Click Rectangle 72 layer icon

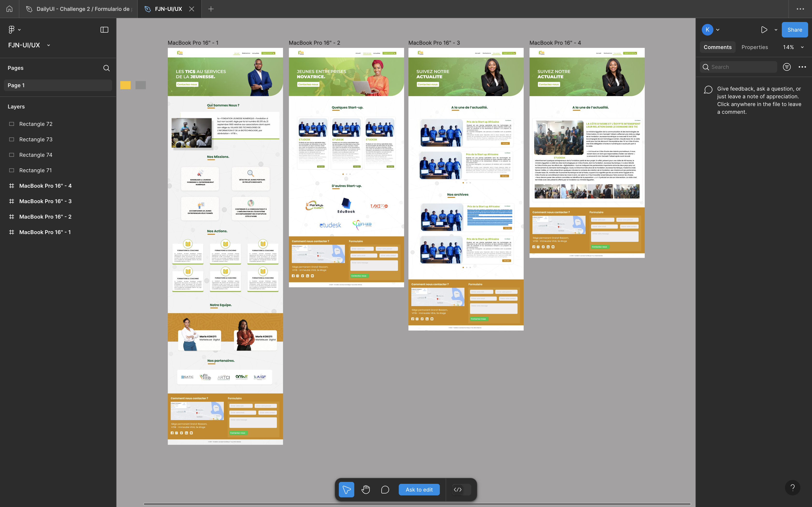pos(11,124)
